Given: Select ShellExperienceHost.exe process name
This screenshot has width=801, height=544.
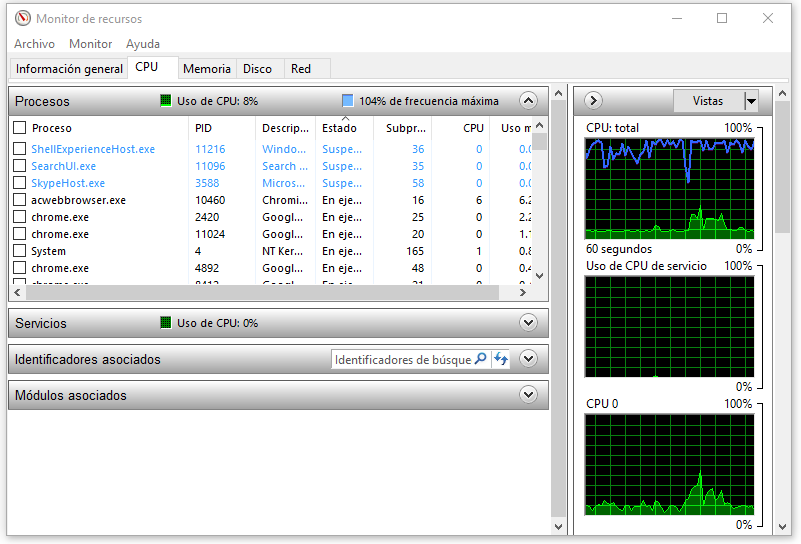Looking at the screenshot, I should 93,149.
